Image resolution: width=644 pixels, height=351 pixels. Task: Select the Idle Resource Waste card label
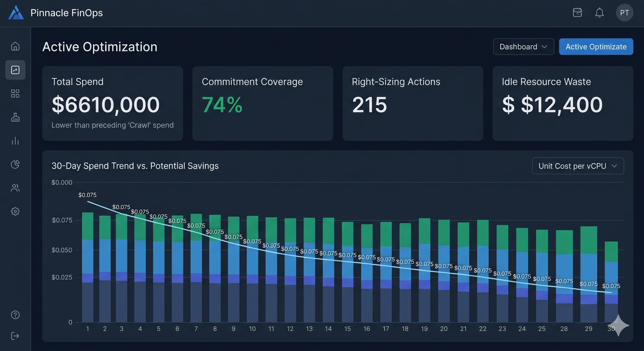(x=546, y=82)
